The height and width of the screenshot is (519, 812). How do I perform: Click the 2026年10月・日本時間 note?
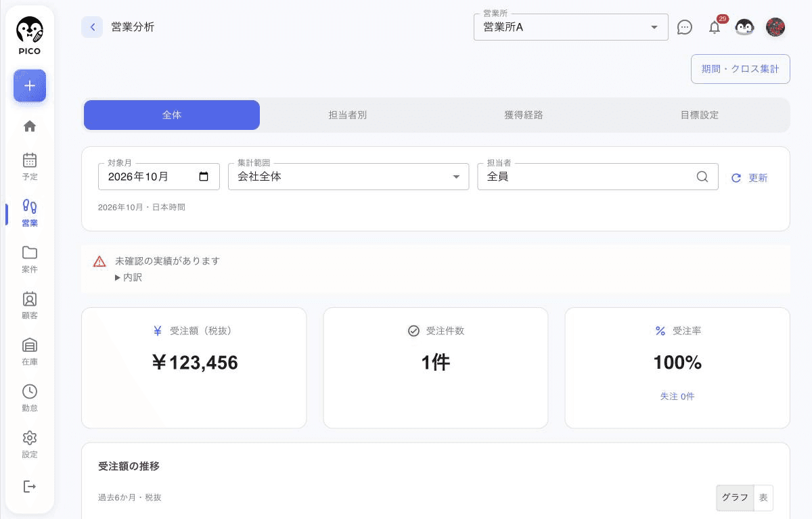pos(141,207)
